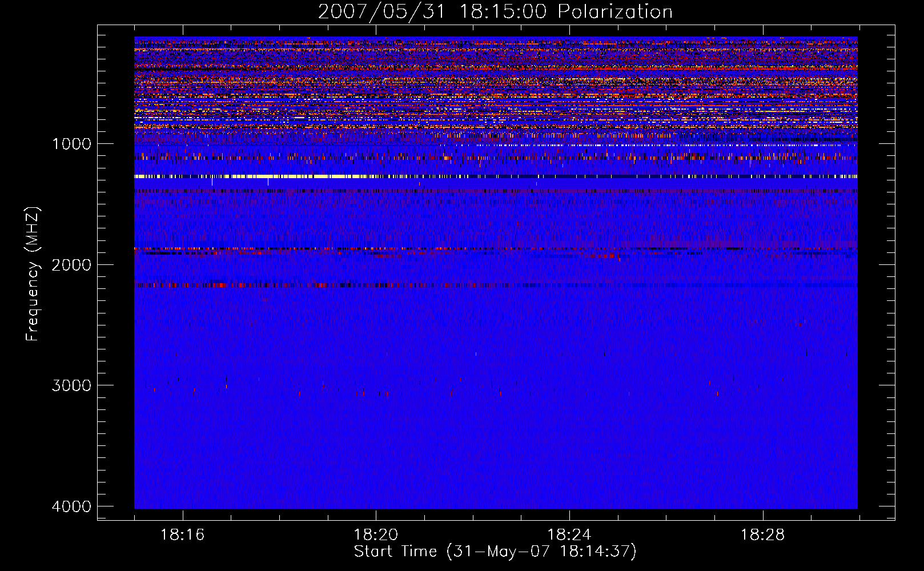Click the 3000 frequency tick label
Image resolution: width=924 pixels, height=571 pixels.
[x=71, y=385]
